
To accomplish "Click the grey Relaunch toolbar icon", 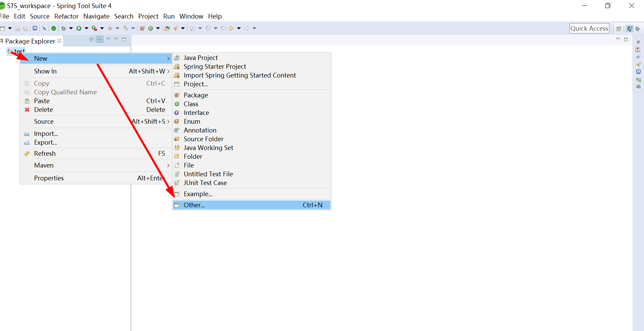I will (x=125, y=28).
